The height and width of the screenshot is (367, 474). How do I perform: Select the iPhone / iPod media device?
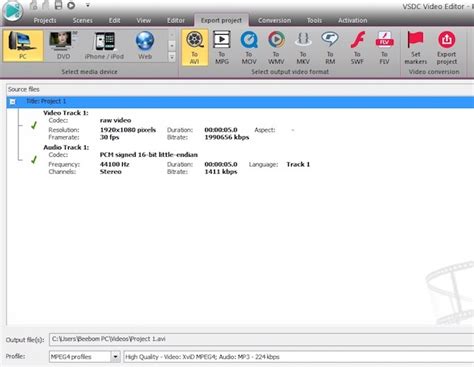tap(104, 45)
